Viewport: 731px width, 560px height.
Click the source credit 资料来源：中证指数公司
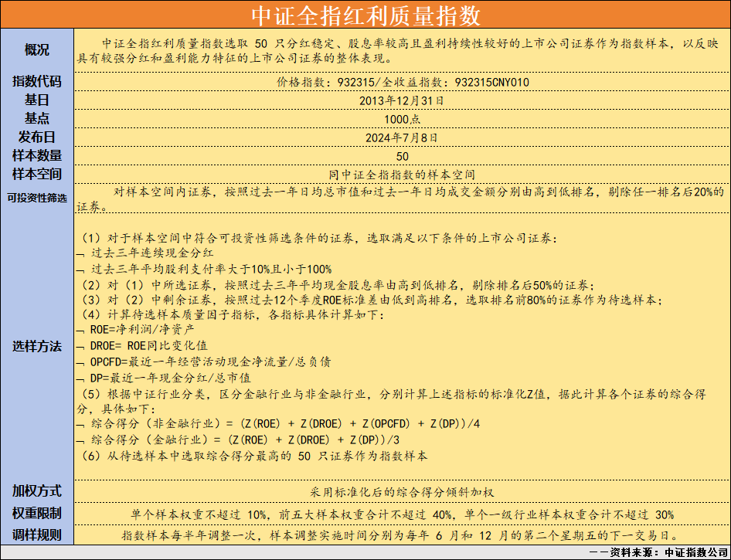[658, 552]
